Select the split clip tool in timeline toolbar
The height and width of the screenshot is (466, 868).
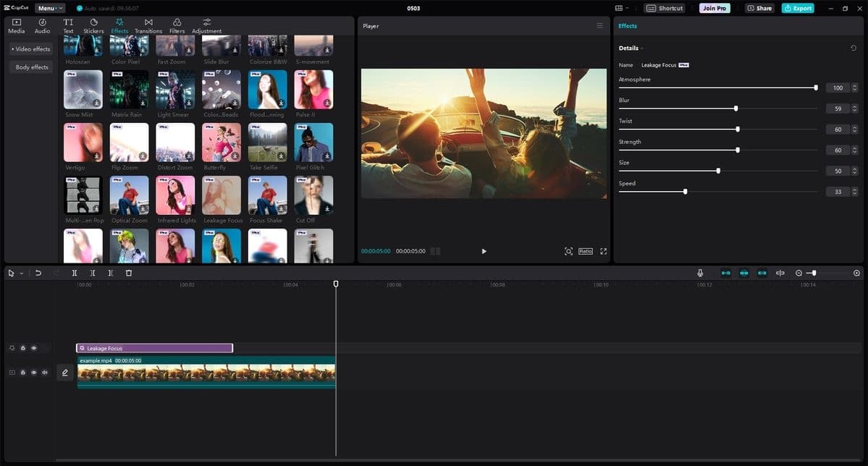click(74, 273)
